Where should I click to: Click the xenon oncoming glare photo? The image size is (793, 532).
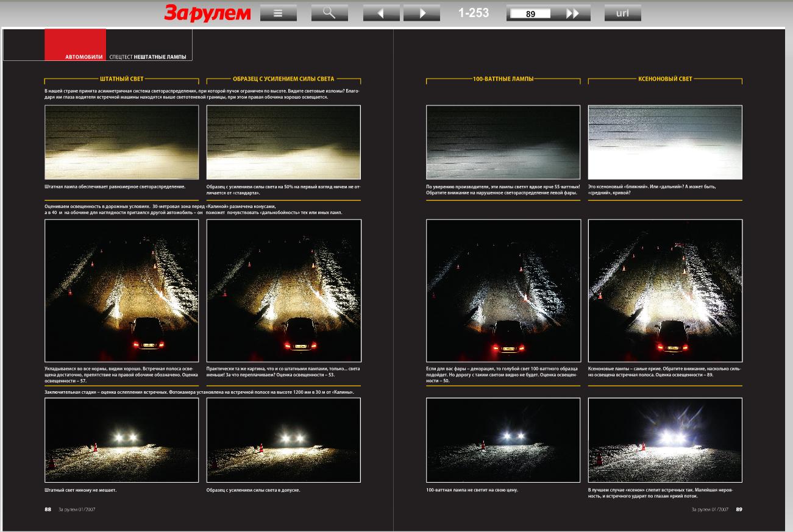click(665, 440)
